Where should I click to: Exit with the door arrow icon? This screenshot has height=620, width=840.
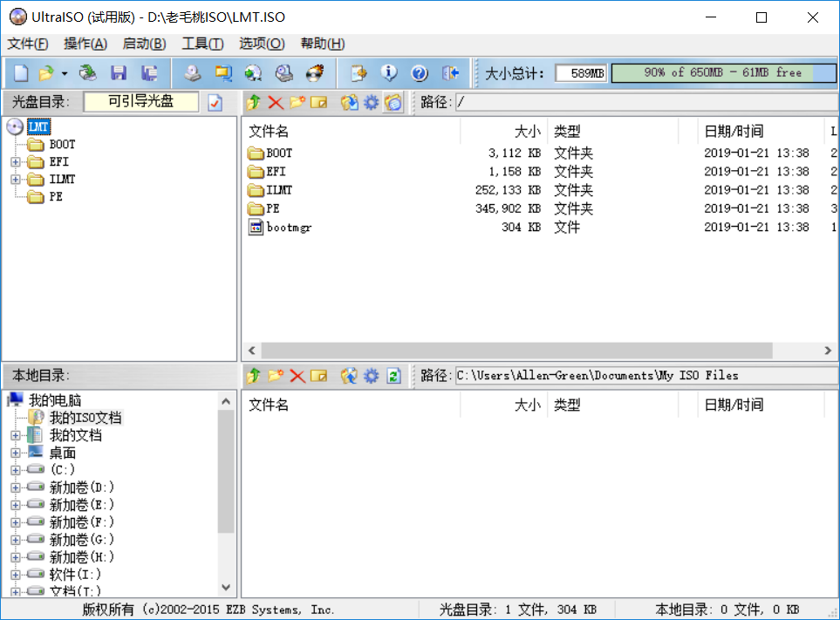point(451,73)
